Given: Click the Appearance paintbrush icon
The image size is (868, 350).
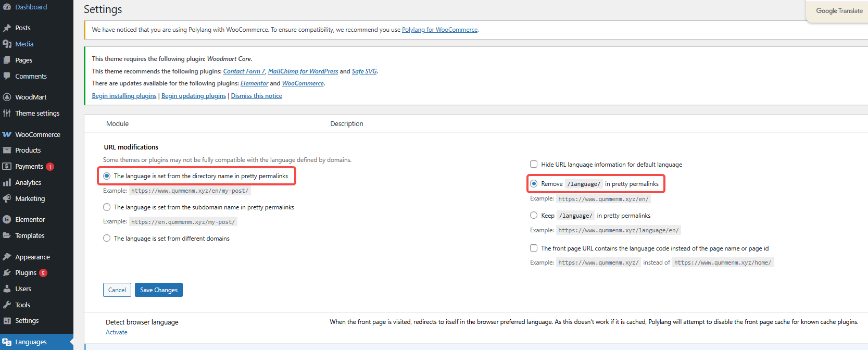Looking at the screenshot, I should [7, 257].
